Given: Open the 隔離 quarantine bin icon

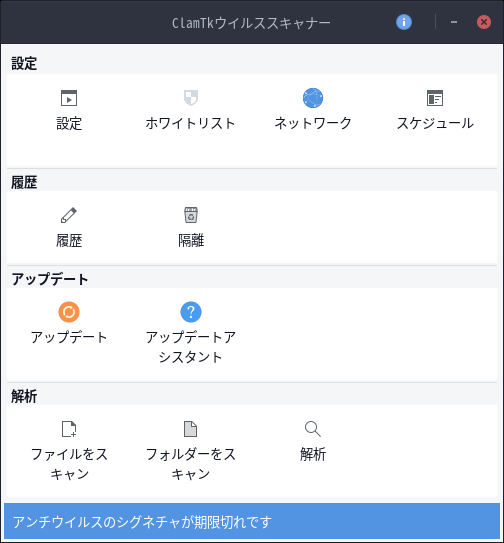Looking at the screenshot, I should 191,215.
